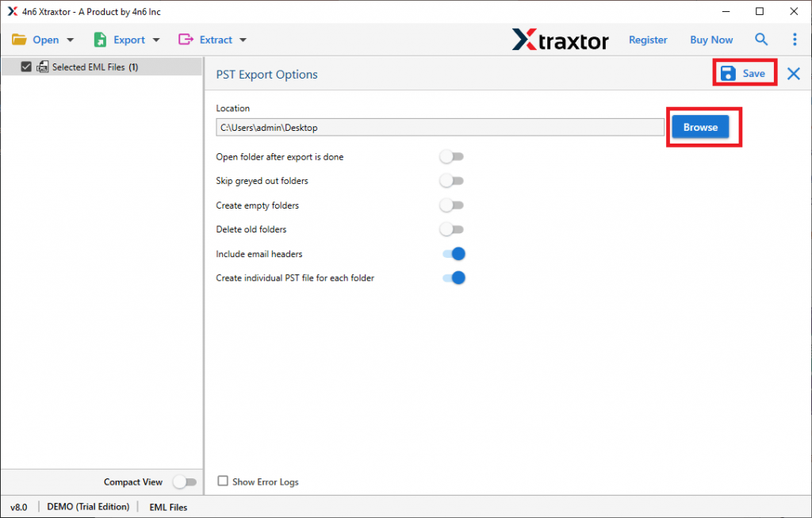
Task: Open the Export menu
Action: click(129, 40)
